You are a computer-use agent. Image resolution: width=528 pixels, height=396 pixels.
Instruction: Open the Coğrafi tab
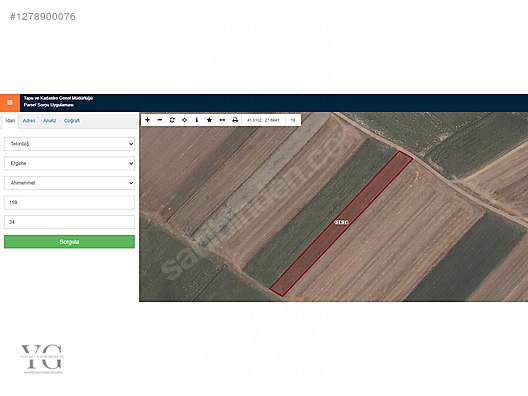pyautogui.click(x=72, y=121)
